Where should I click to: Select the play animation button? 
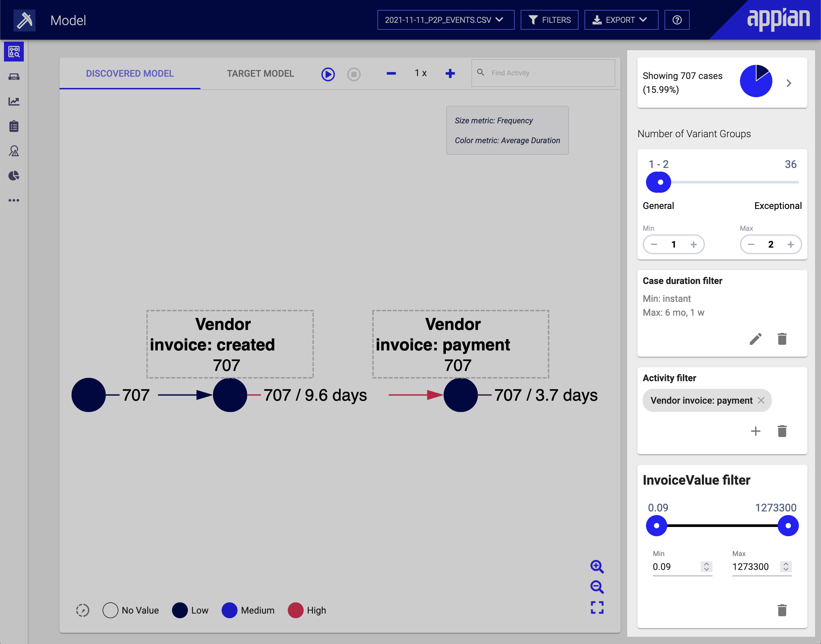click(328, 73)
